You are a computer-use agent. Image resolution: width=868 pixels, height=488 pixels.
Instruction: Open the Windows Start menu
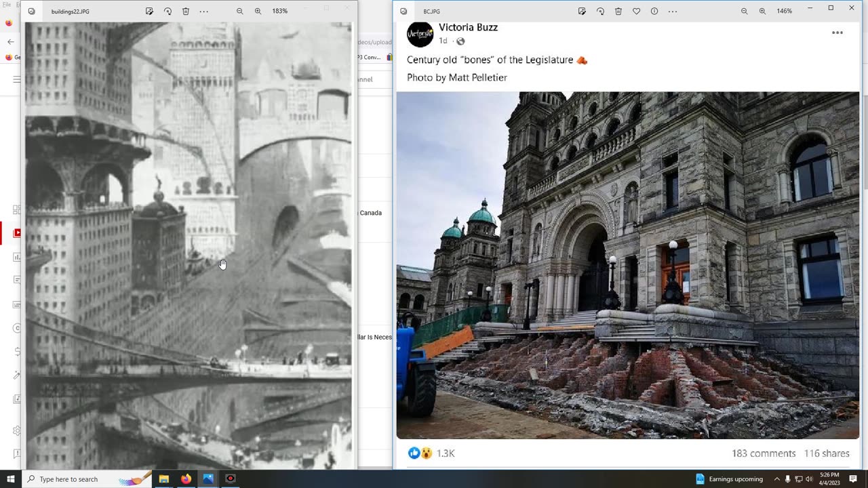click(10, 479)
